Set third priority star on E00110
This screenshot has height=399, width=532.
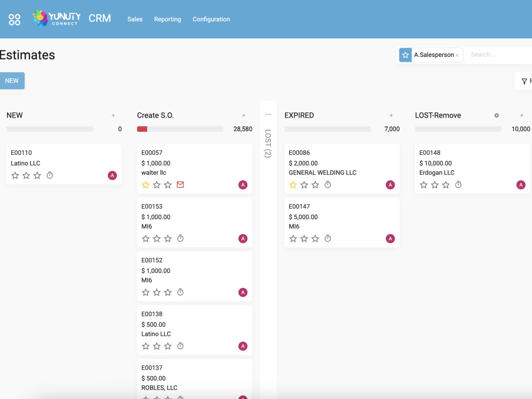(x=37, y=176)
